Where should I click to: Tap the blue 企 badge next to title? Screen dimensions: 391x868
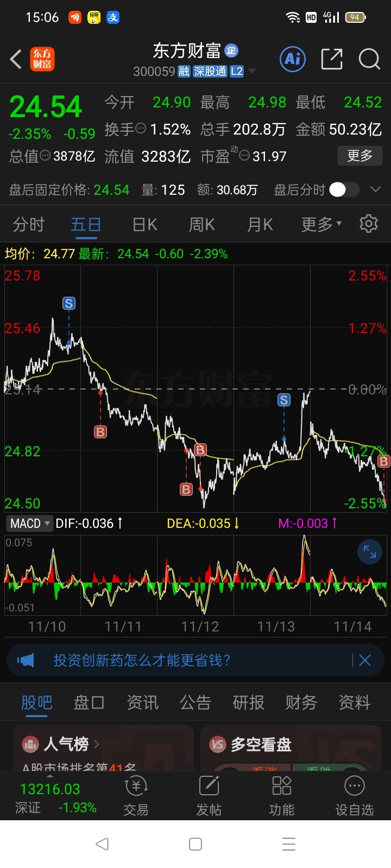(232, 50)
